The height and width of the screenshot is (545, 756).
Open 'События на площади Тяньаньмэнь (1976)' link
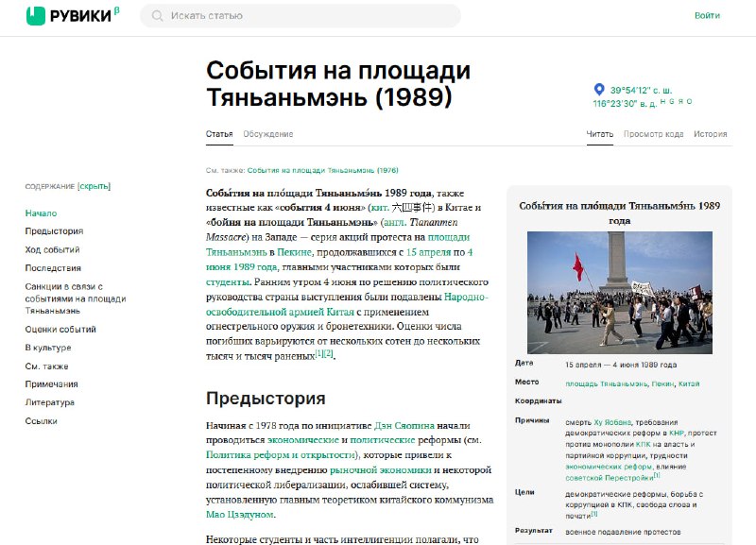[x=322, y=170]
